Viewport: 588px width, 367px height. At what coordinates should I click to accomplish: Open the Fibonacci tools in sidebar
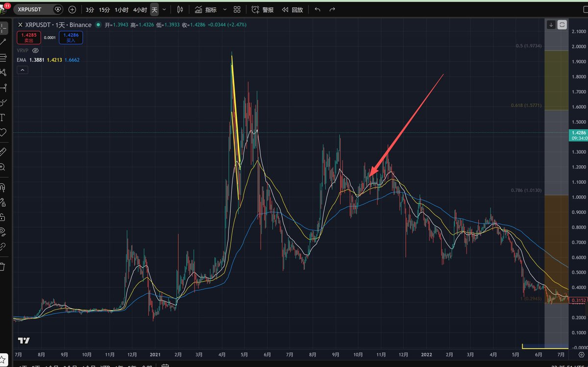(x=3, y=57)
